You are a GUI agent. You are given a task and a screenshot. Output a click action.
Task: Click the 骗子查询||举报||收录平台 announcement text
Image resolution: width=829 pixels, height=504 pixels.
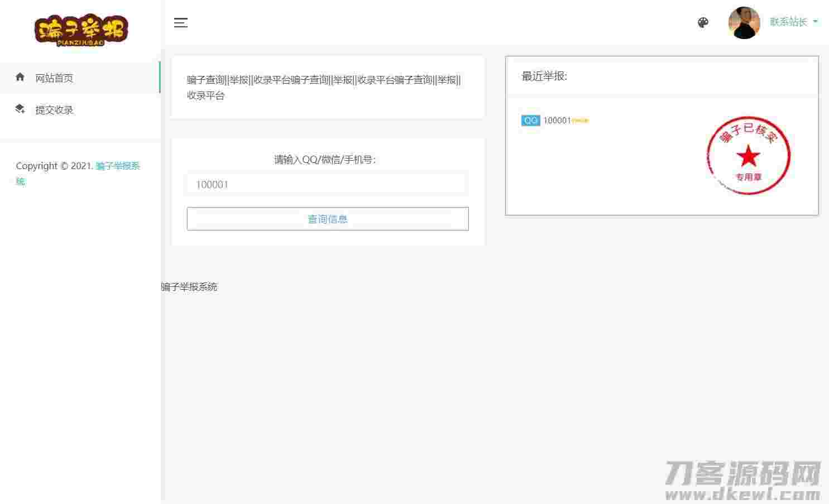(x=324, y=88)
